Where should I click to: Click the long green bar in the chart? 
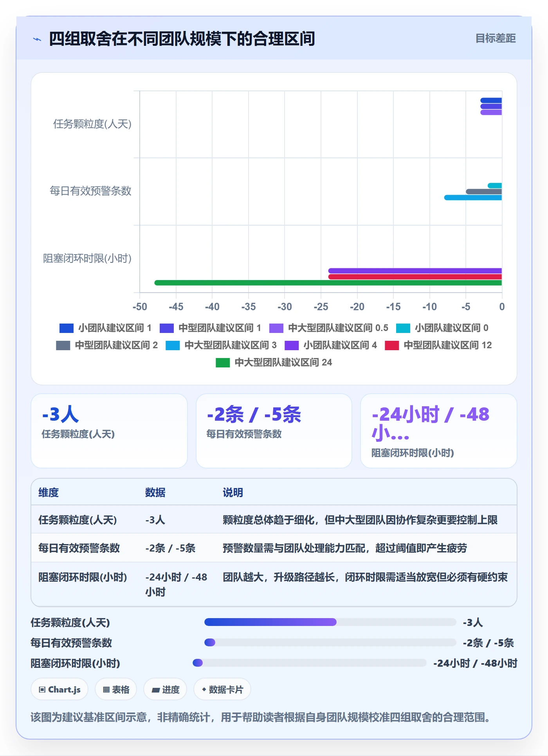pyautogui.click(x=328, y=283)
